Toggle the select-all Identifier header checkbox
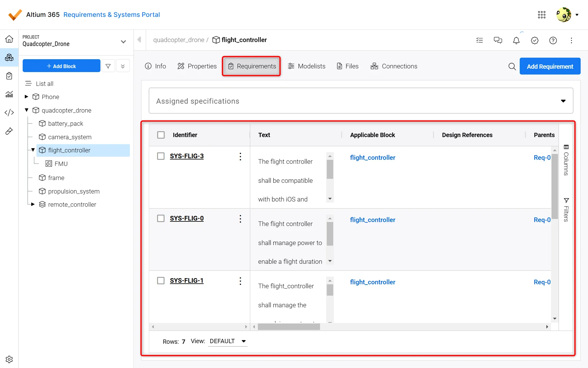 point(161,135)
